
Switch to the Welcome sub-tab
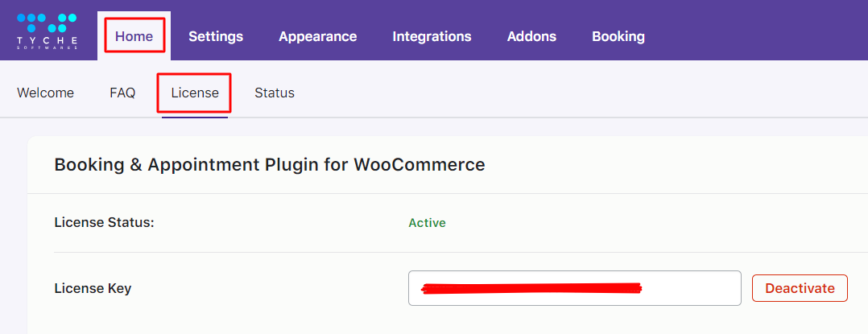pyautogui.click(x=45, y=93)
